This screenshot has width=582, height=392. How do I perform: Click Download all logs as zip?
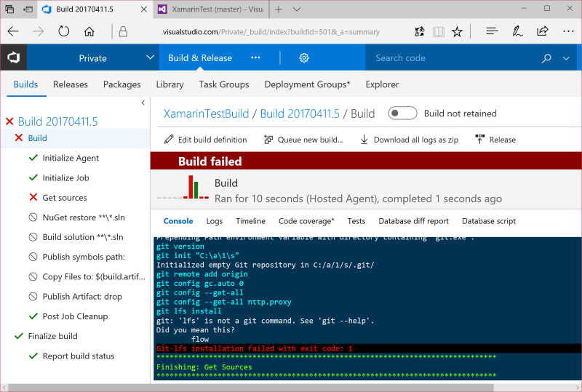409,140
